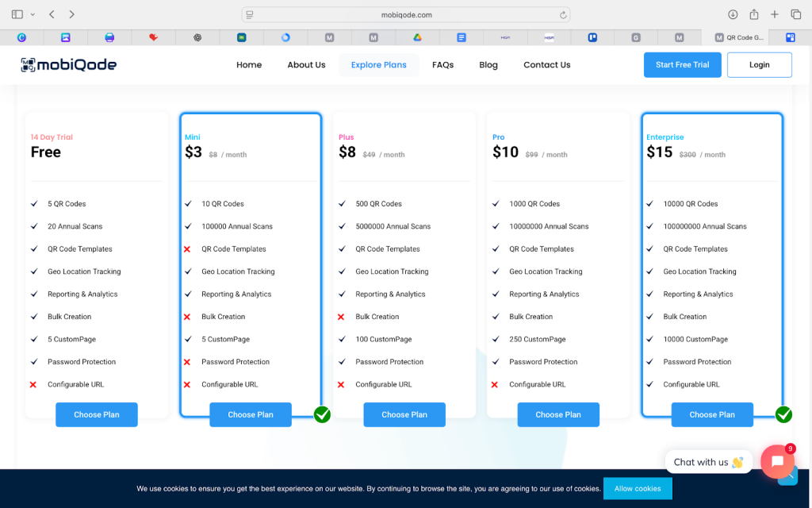Go back using the browser back arrow
812x508 pixels.
52,14
